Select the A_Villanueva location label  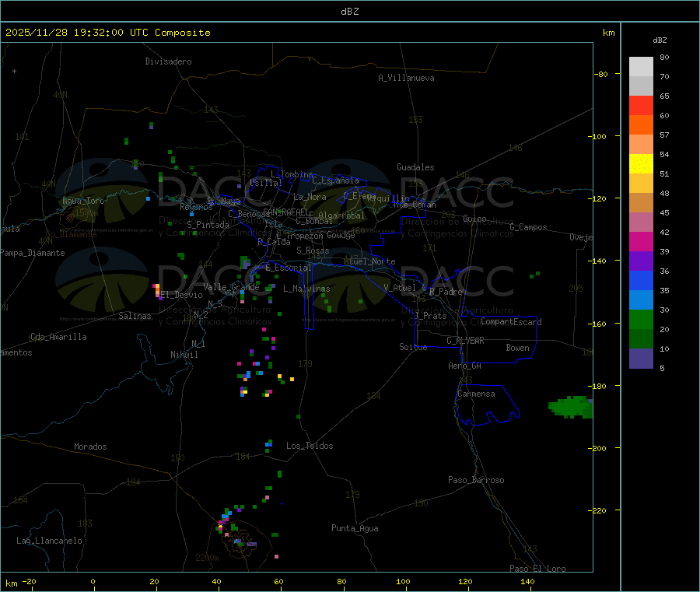coord(406,78)
